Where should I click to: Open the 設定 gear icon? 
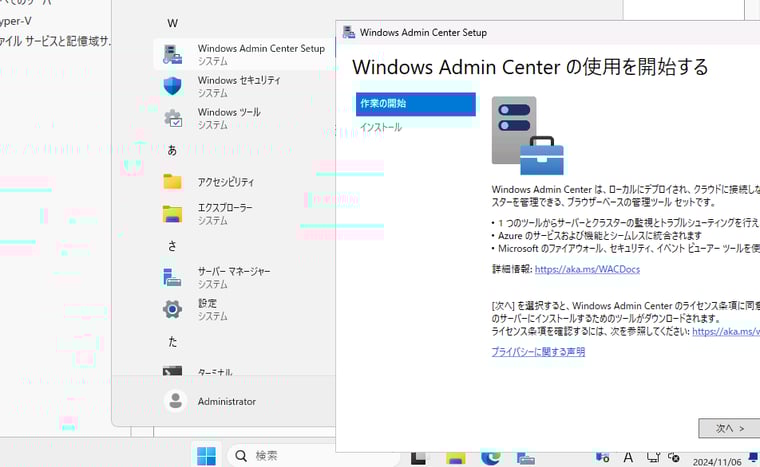(172, 309)
